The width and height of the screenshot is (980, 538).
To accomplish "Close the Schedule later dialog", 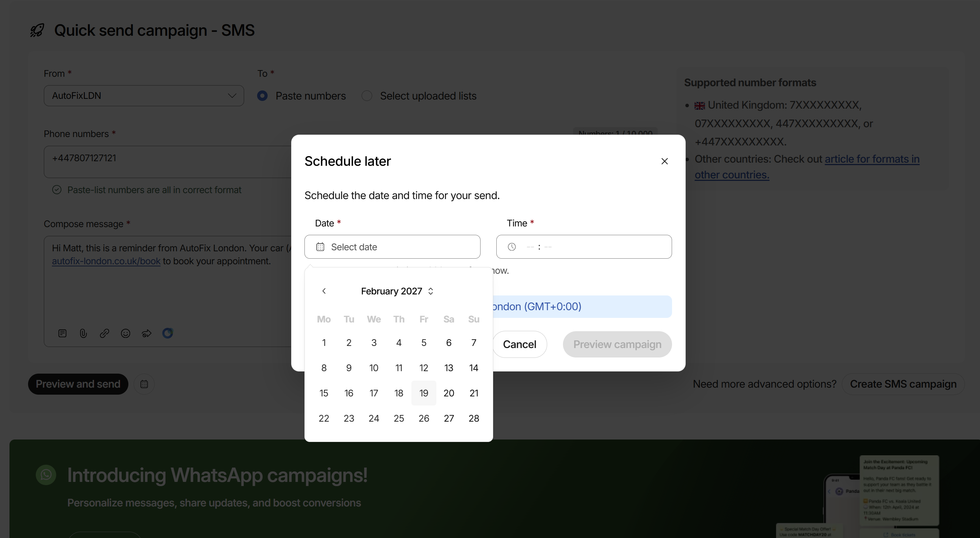I will (664, 161).
